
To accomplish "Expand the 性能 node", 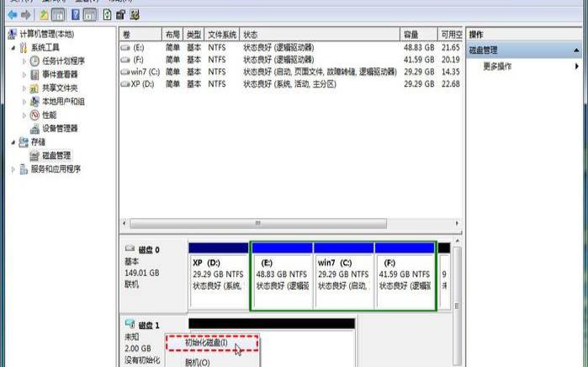I will coord(24,115).
